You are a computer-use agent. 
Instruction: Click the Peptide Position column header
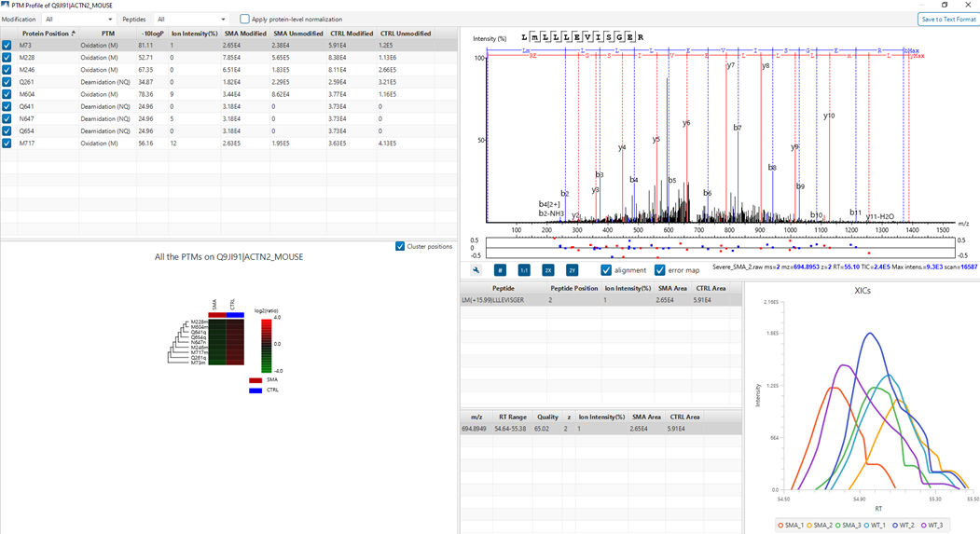pos(573,288)
